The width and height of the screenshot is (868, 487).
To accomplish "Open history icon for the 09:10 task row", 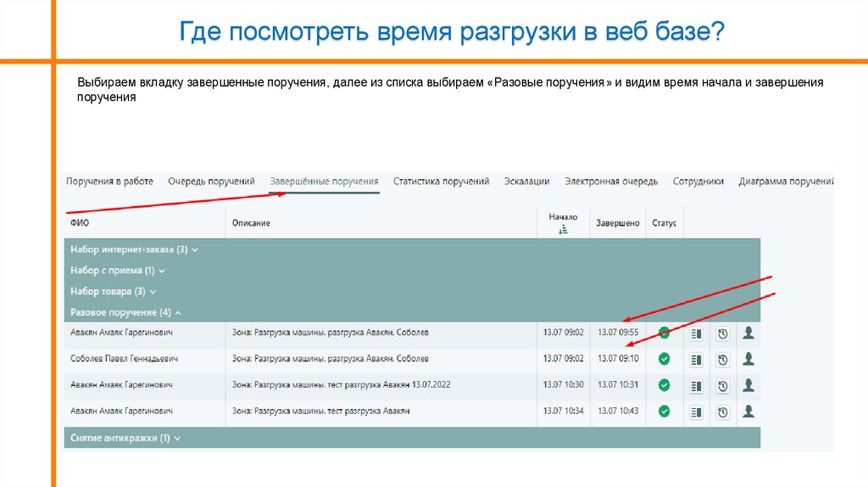I will click(722, 360).
